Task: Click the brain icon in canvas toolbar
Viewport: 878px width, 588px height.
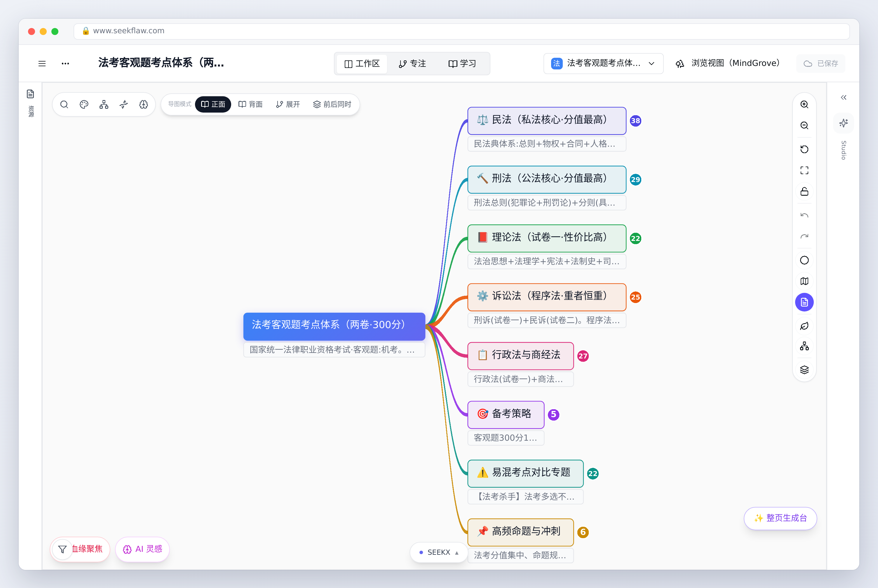Action: pyautogui.click(x=144, y=104)
